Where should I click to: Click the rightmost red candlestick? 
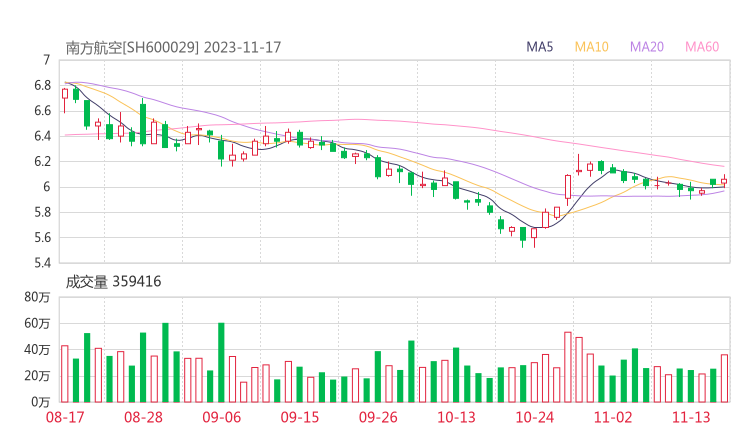(724, 181)
